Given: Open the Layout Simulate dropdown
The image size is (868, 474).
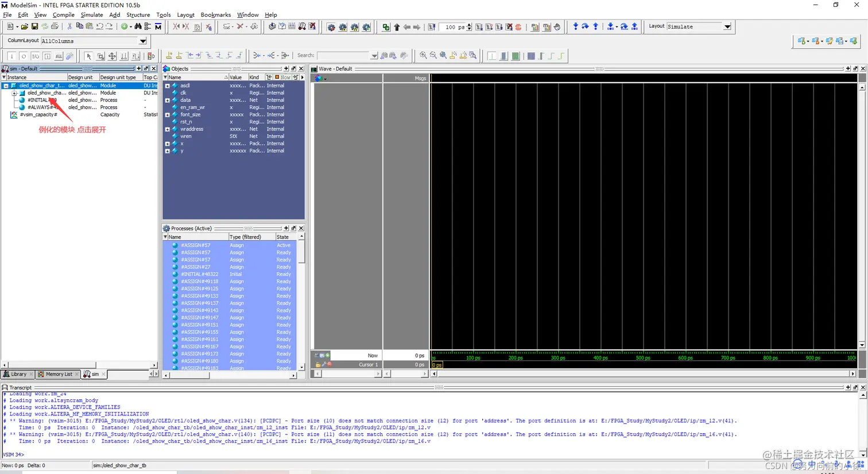Looking at the screenshot, I should tap(727, 26).
